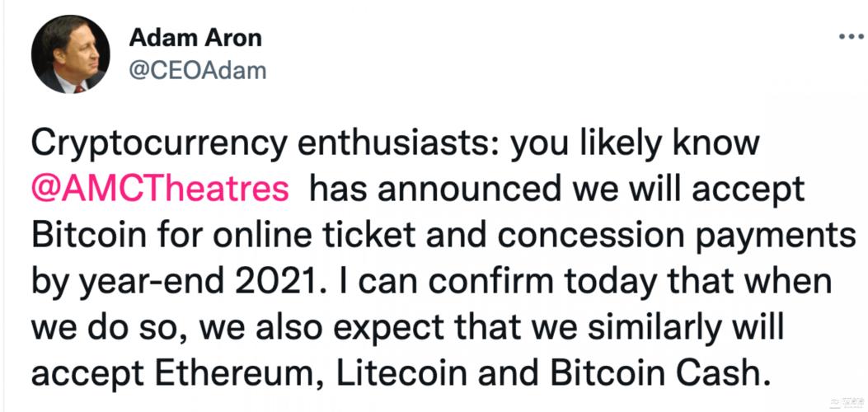The width and height of the screenshot is (868, 412).
Task: Click the phrase "has announced"
Action: pos(435,190)
